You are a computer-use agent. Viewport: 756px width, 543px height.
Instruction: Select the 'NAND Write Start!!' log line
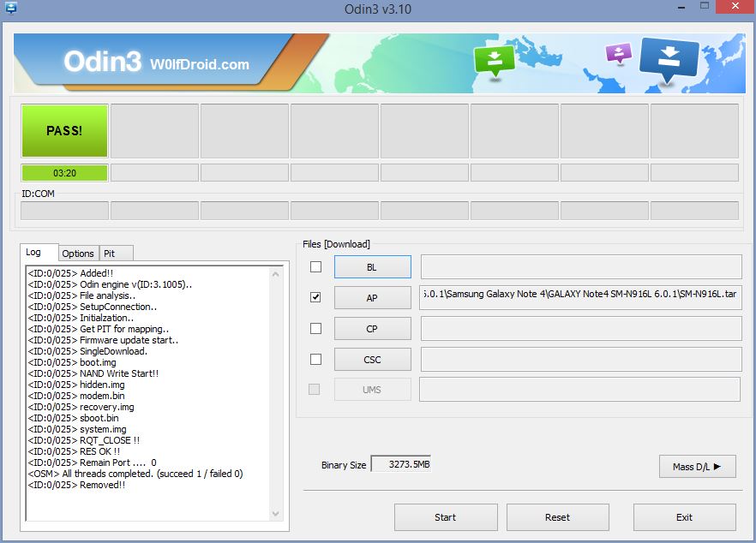click(x=93, y=373)
